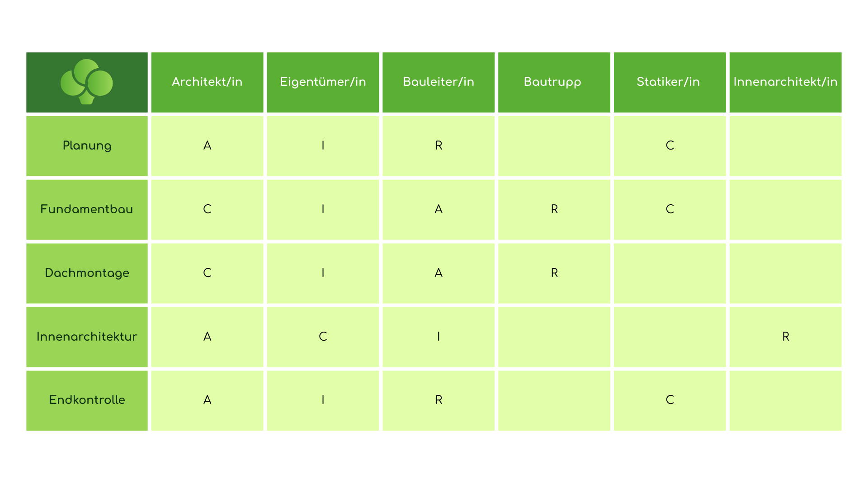The image size is (868, 488).
Task: Select the Bautrupp column header
Action: coord(554,82)
